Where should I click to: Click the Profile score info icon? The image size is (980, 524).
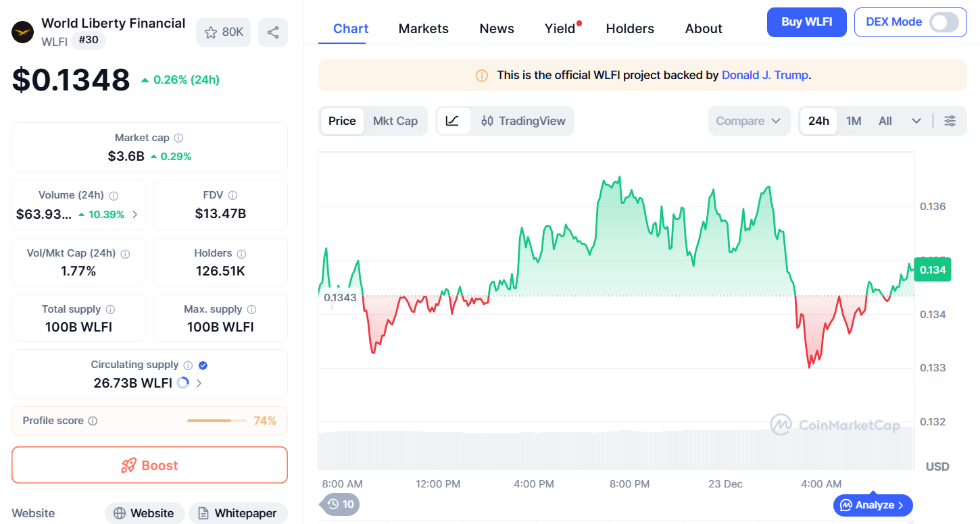(x=93, y=421)
